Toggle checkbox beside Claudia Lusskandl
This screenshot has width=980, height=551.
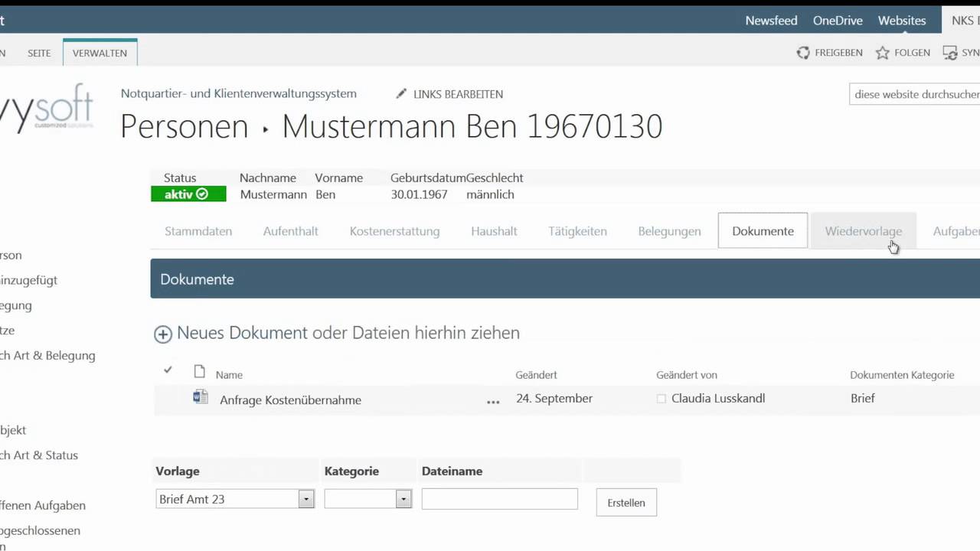coord(661,399)
